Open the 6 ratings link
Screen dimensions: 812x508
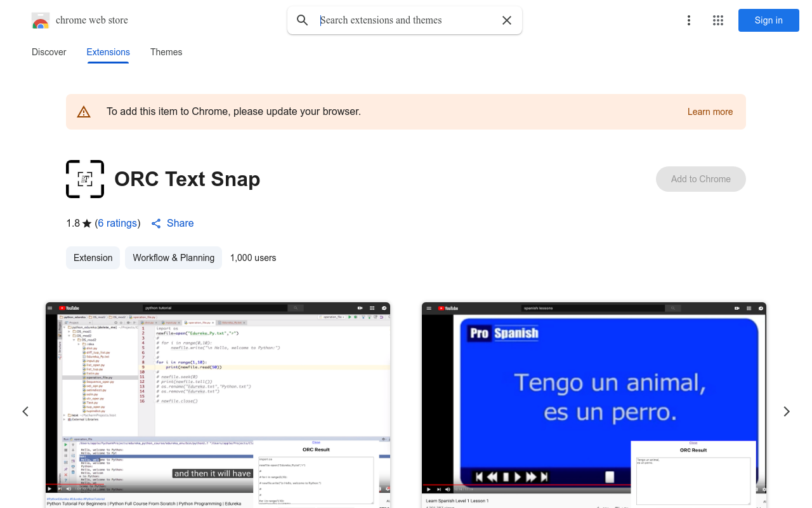point(117,224)
